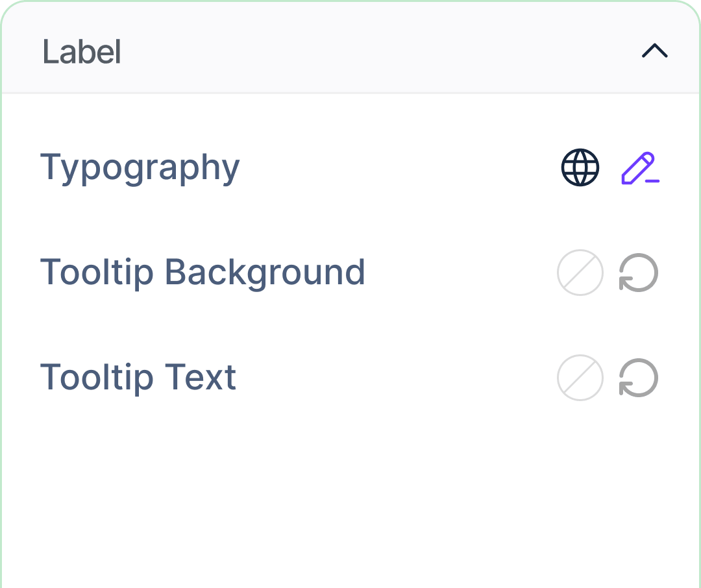Viewport: 701px width, 588px height.
Task: Select the Tooltip Text row label
Action: 138,377
